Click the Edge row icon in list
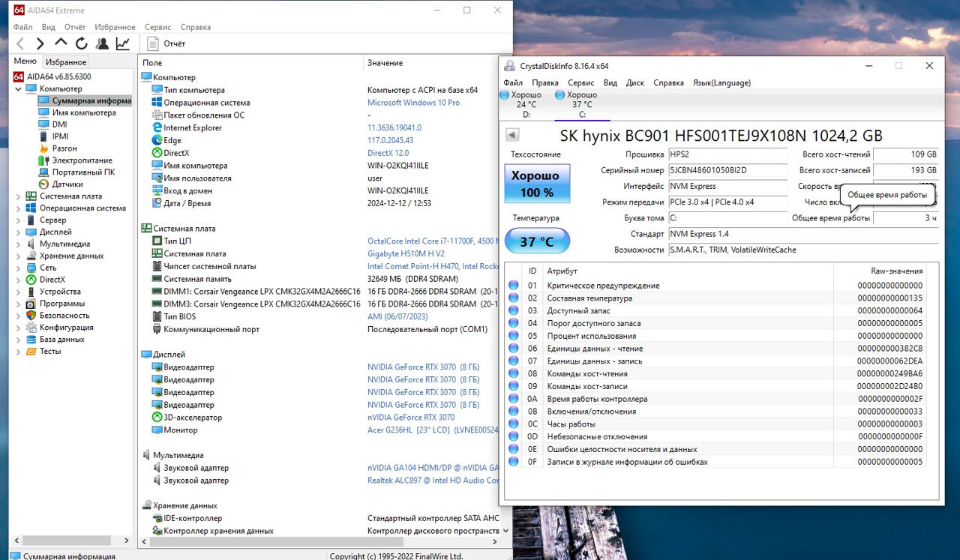Viewport: 960px width, 560px height. (x=157, y=140)
